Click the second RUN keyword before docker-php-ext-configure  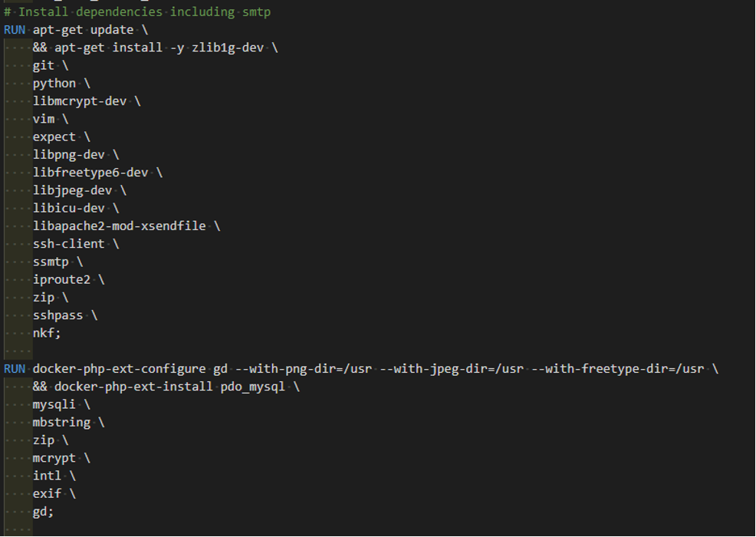[x=15, y=369]
